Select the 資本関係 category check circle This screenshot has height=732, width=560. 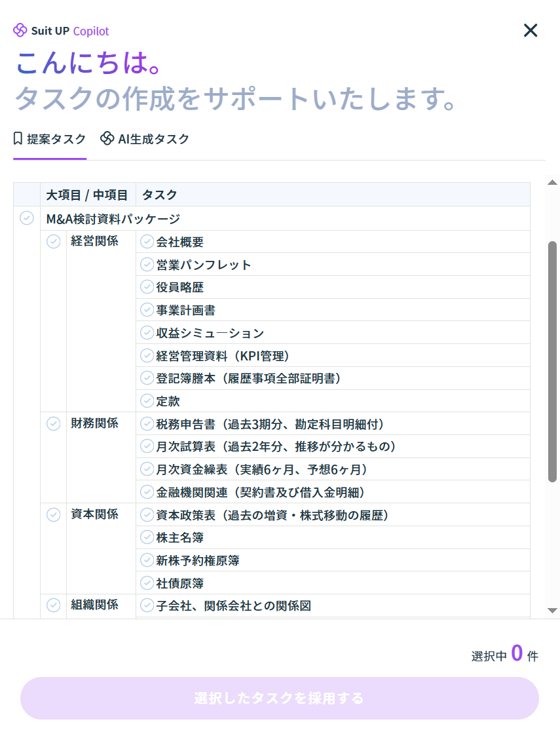point(53,514)
